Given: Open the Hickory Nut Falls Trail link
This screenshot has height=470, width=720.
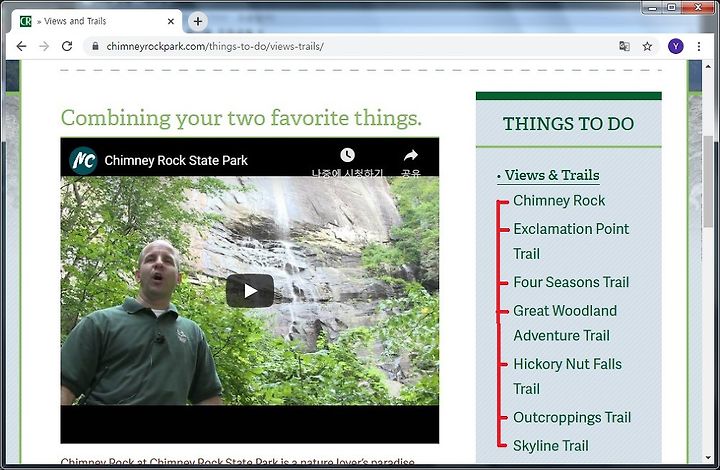Looking at the screenshot, I should point(567,376).
